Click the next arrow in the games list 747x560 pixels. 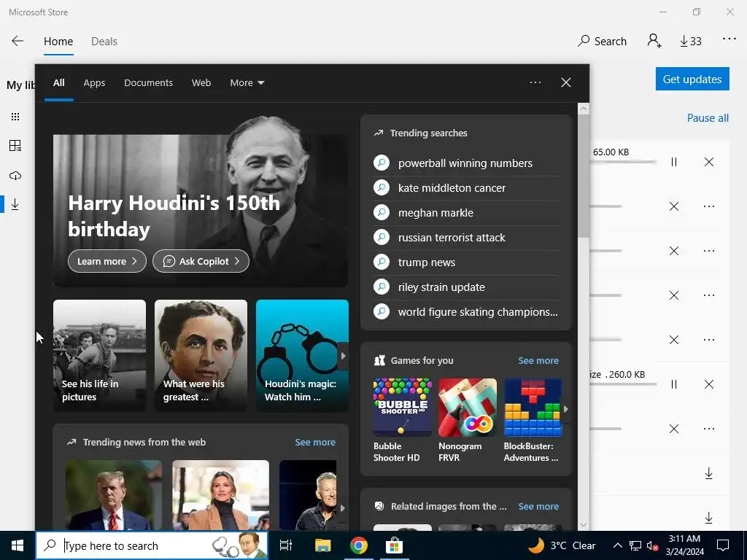pos(566,408)
